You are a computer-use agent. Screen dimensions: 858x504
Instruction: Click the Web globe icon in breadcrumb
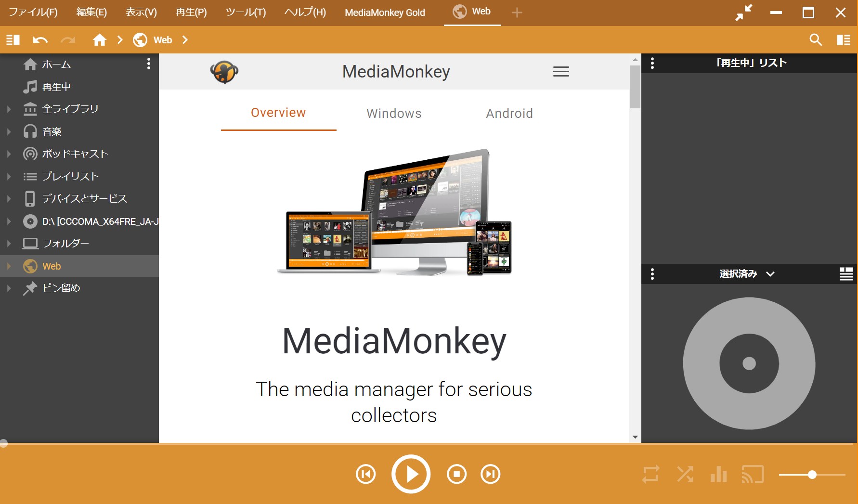(140, 40)
